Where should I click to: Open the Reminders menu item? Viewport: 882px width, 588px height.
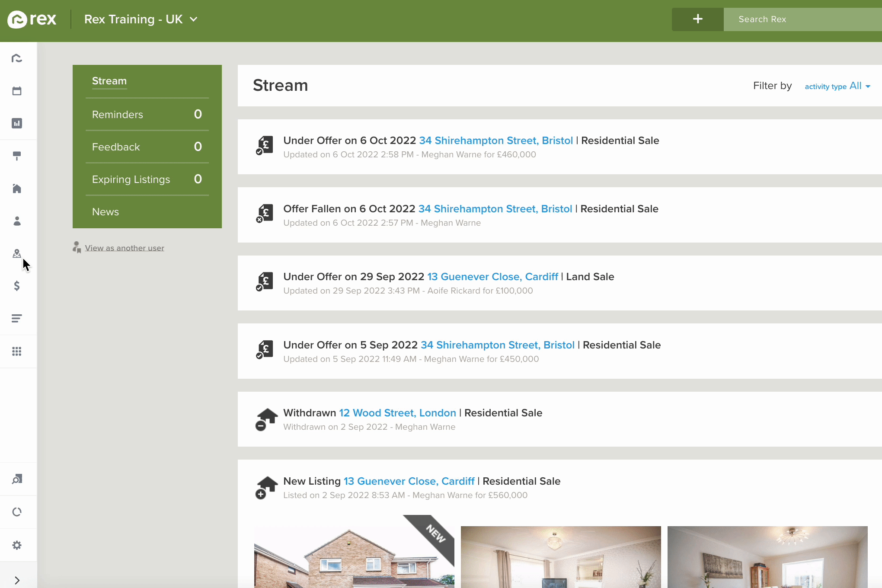coord(147,115)
